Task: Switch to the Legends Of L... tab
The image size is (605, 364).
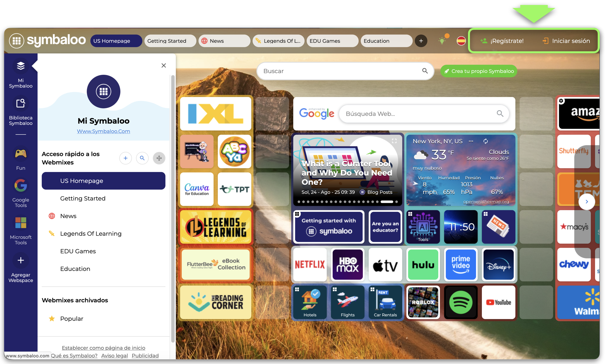Action: click(x=278, y=41)
